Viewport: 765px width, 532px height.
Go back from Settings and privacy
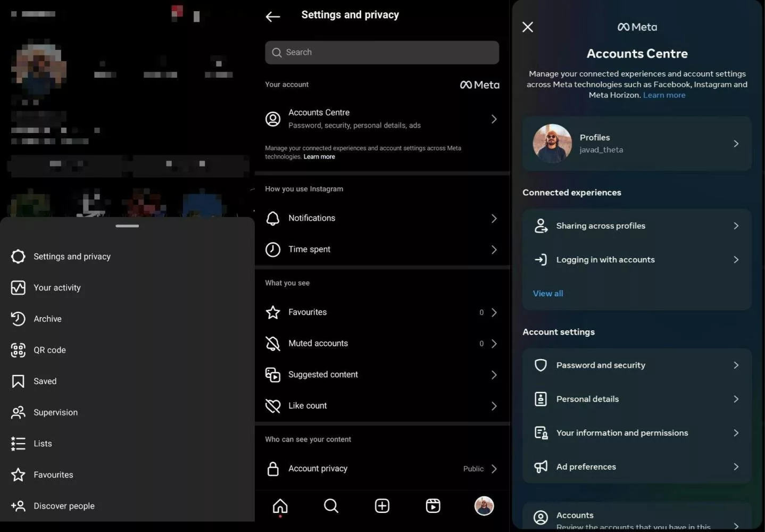pos(273,16)
